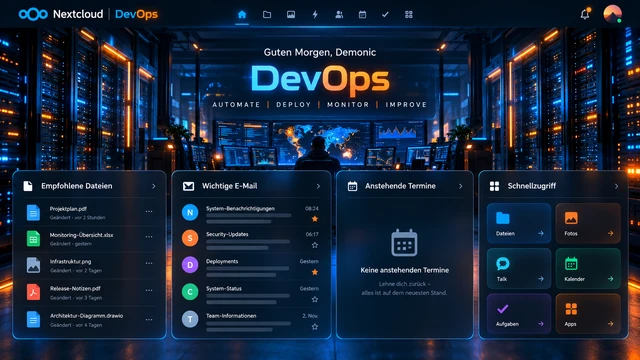The height and width of the screenshot is (360, 640).
Task: Open the Deployments email subject
Action: (222, 261)
